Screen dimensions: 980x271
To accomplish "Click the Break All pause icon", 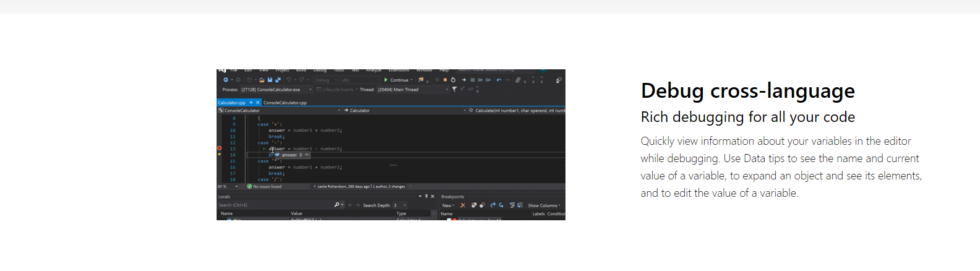I will coord(437,80).
